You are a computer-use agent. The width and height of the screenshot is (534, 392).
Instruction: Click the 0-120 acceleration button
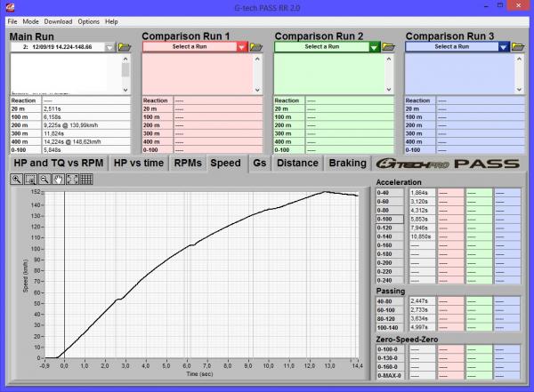[x=390, y=228]
